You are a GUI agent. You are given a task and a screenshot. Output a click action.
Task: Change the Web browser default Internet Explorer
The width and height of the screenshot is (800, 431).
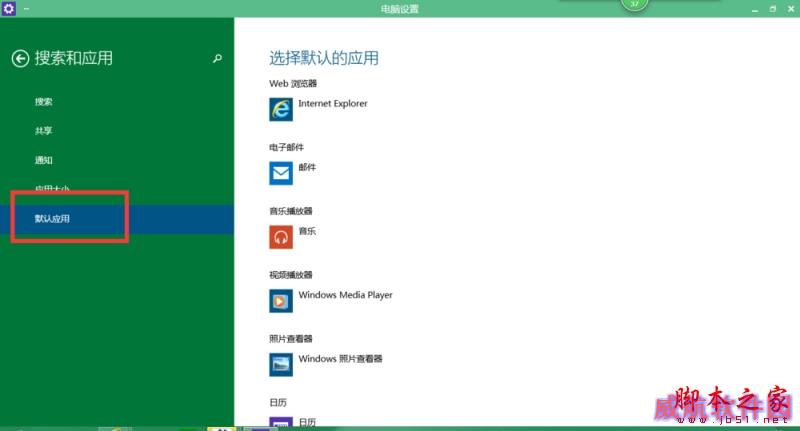(x=333, y=104)
